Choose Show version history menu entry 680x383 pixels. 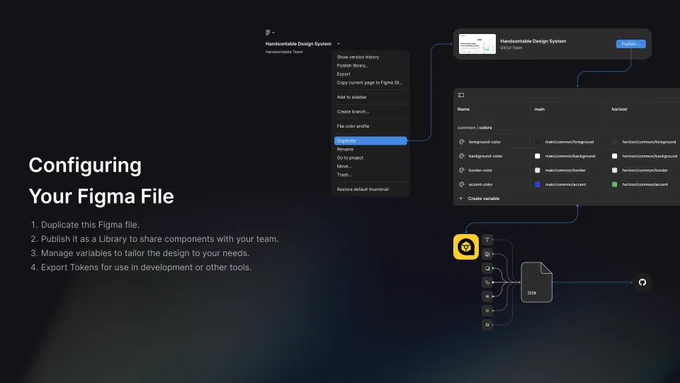click(358, 57)
